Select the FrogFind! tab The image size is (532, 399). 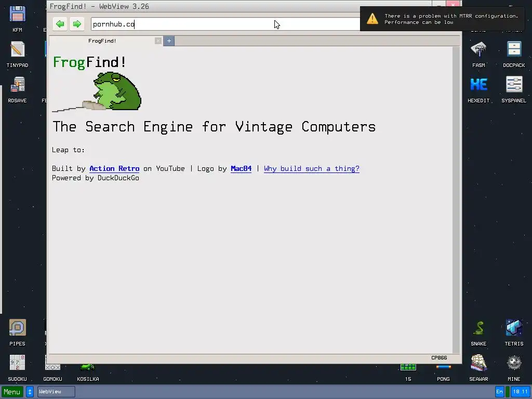pyautogui.click(x=102, y=41)
